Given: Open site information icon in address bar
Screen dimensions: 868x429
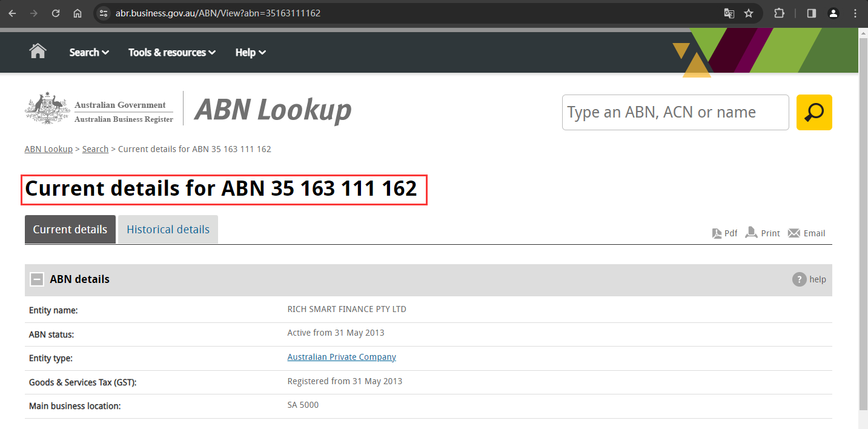Looking at the screenshot, I should pyautogui.click(x=104, y=13).
